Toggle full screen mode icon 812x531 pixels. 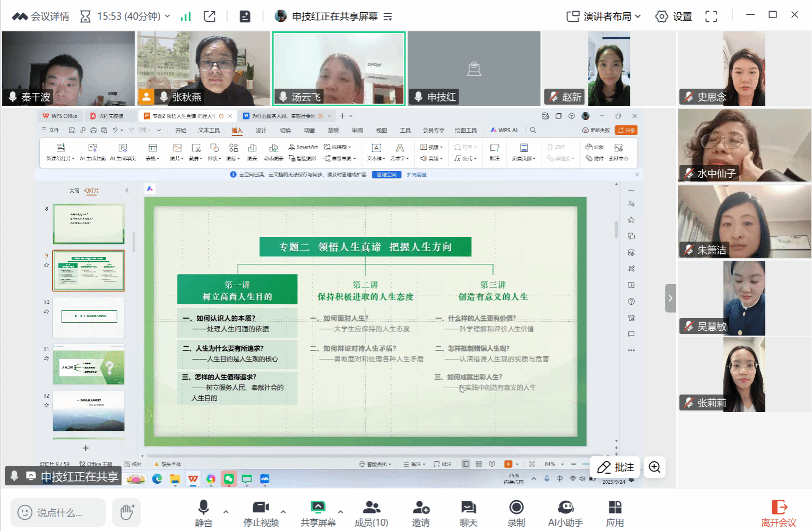click(711, 16)
